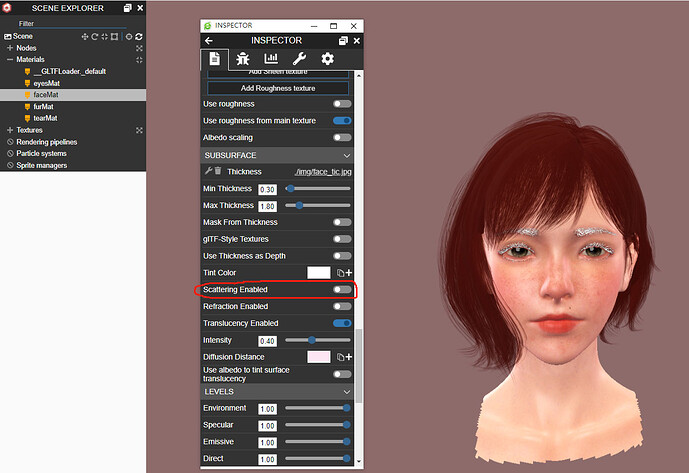
Task: Collapse all Materials using its right-side icon
Action: (x=139, y=60)
